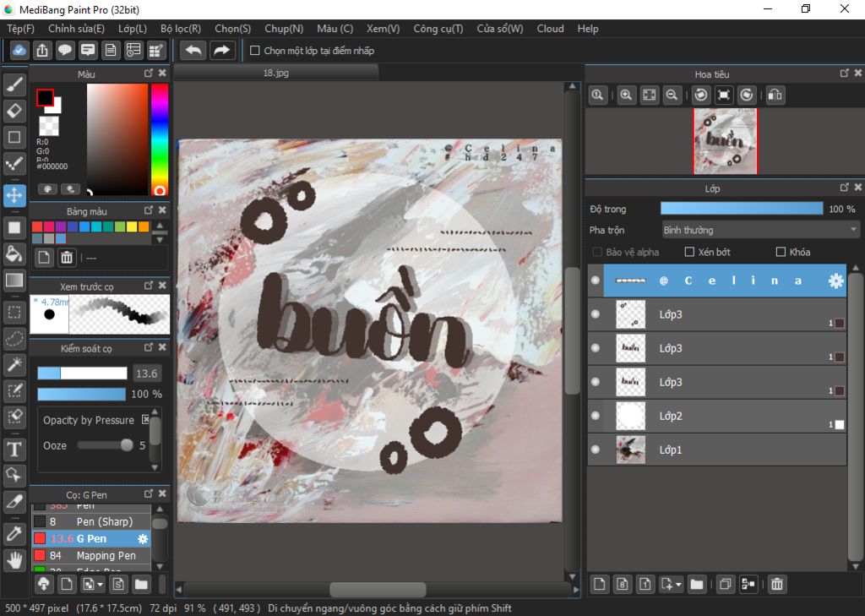Duplicate layer icon in layer panel

click(x=726, y=584)
